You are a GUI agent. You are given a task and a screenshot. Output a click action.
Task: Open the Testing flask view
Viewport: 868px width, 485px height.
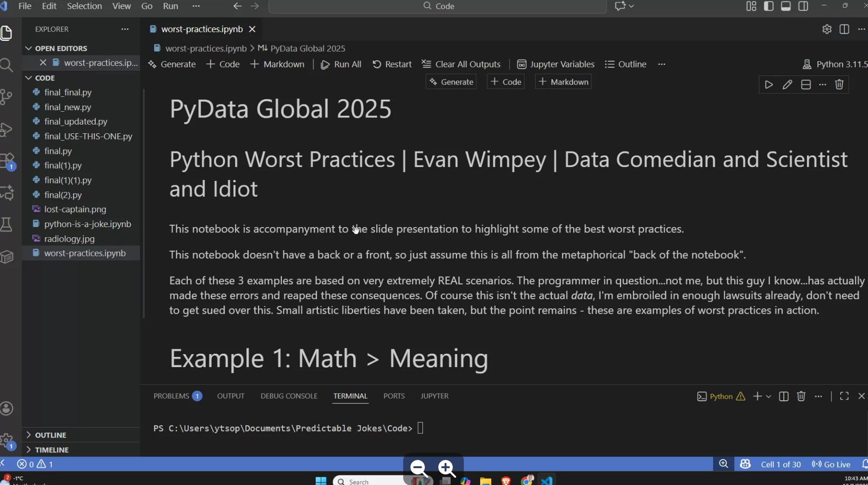coord(7,224)
